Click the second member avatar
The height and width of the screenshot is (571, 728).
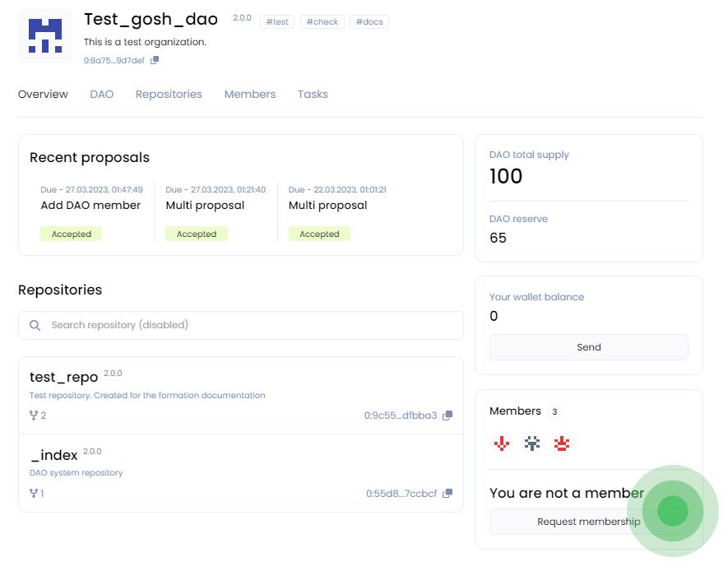pos(532,444)
